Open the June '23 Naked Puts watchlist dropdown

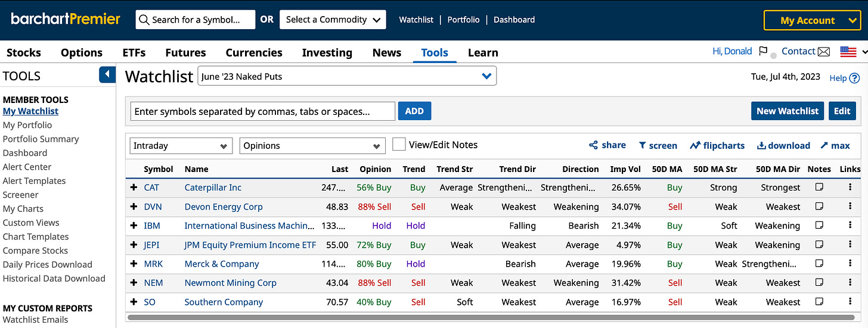coord(346,76)
